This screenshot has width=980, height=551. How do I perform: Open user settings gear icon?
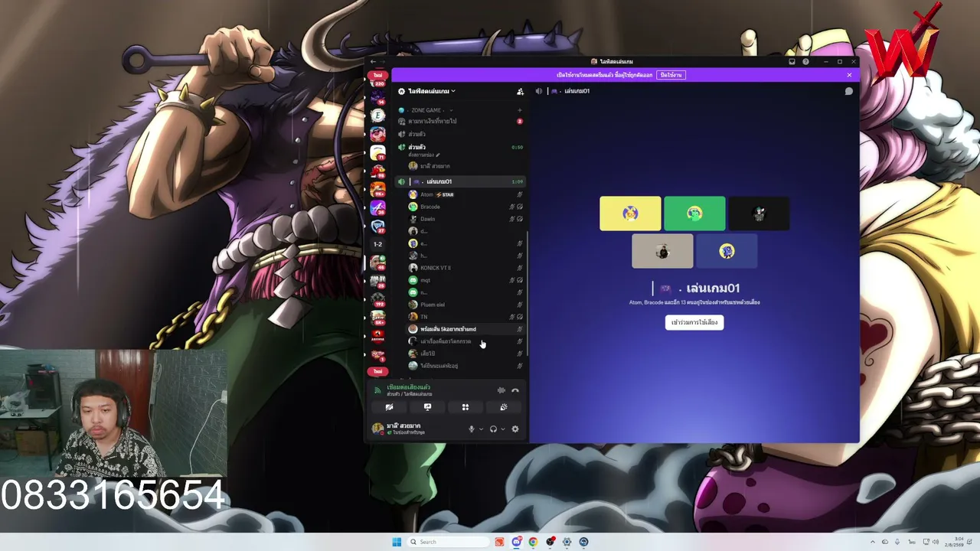[x=515, y=429]
